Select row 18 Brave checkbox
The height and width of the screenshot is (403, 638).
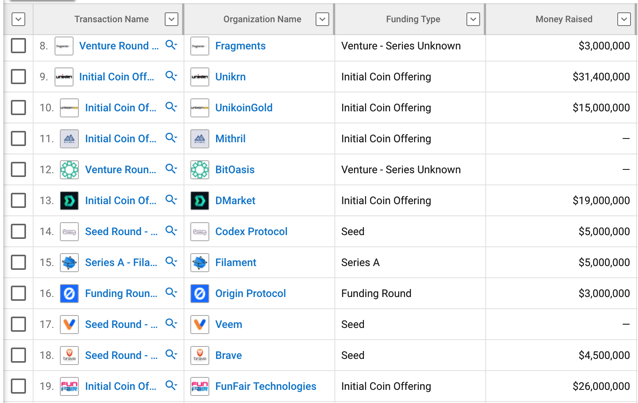(x=18, y=355)
